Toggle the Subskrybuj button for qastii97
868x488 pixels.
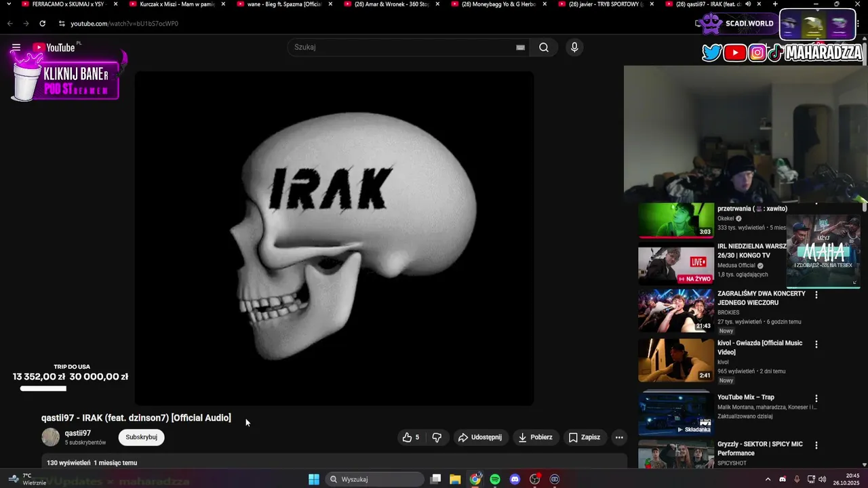coord(142,437)
